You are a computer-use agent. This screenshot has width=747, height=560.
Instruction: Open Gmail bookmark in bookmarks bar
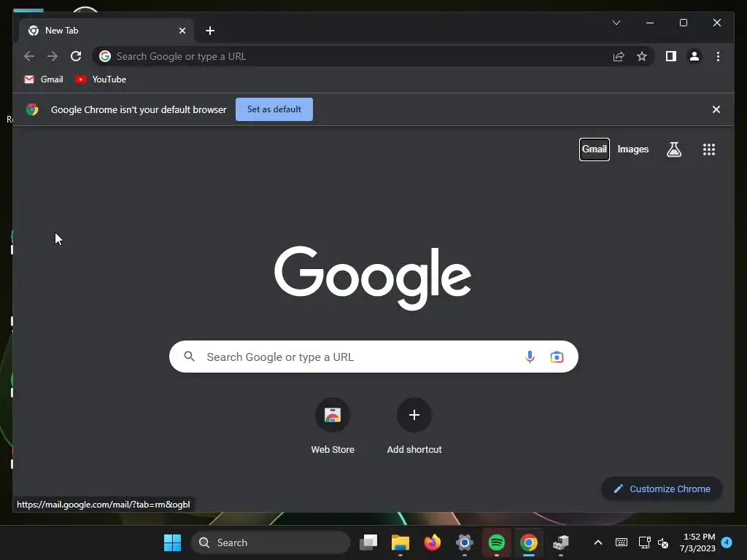[x=43, y=79]
